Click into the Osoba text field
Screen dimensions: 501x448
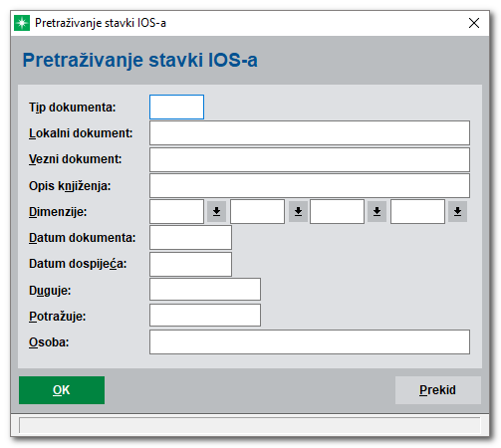pyautogui.click(x=310, y=341)
